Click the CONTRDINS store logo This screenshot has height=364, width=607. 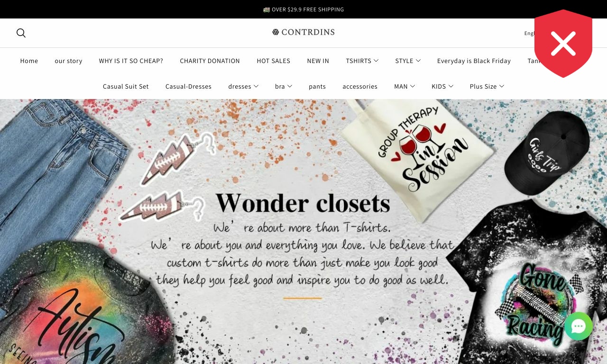point(303,32)
